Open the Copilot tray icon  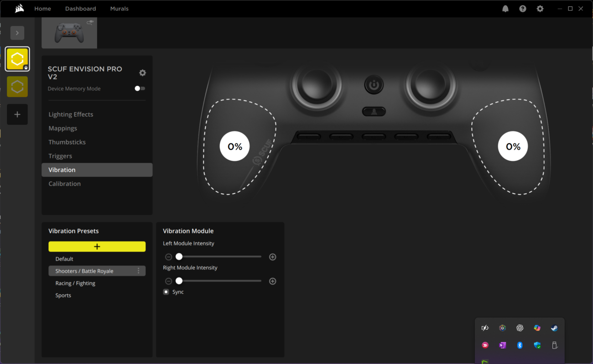[x=537, y=328]
